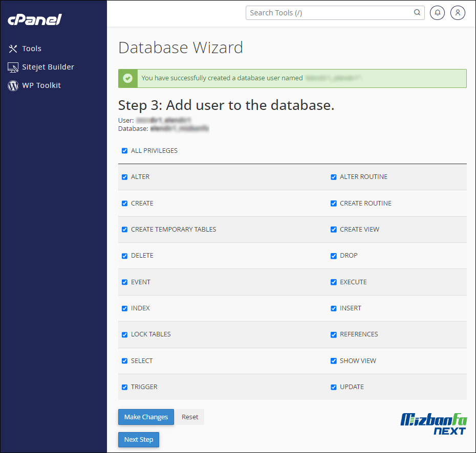
Task: Click the Reset button
Action: [x=190, y=417]
